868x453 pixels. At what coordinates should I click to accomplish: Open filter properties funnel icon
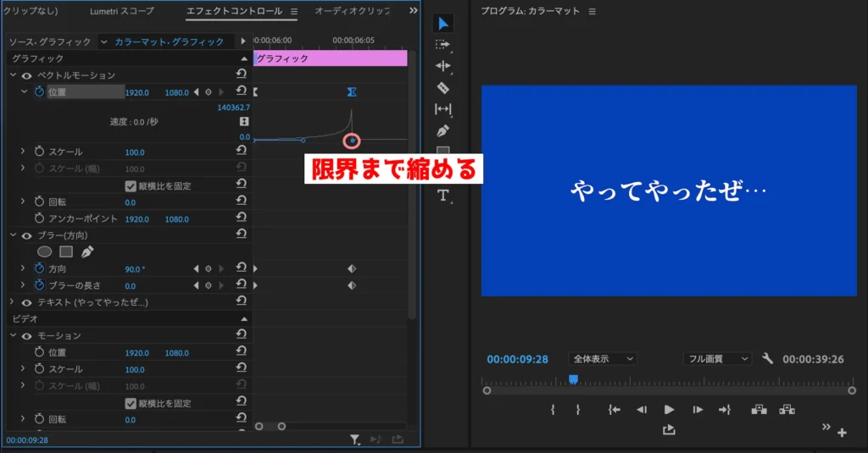354,439
